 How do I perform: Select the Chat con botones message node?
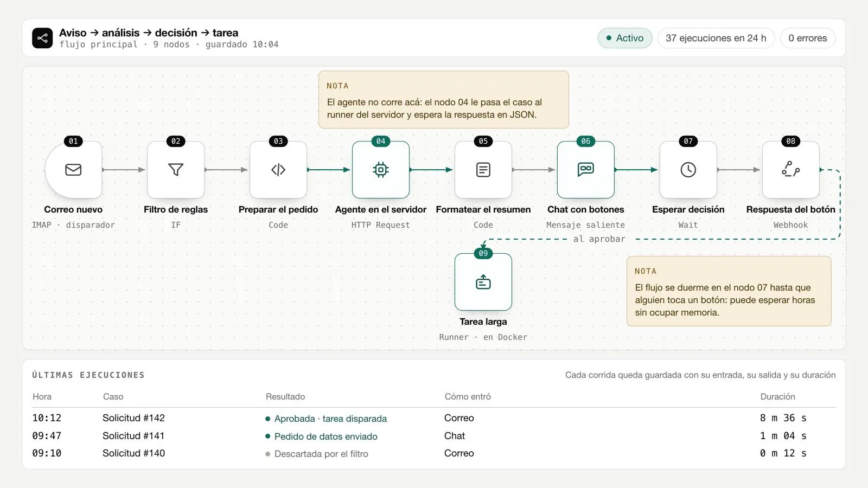(586, 170)
